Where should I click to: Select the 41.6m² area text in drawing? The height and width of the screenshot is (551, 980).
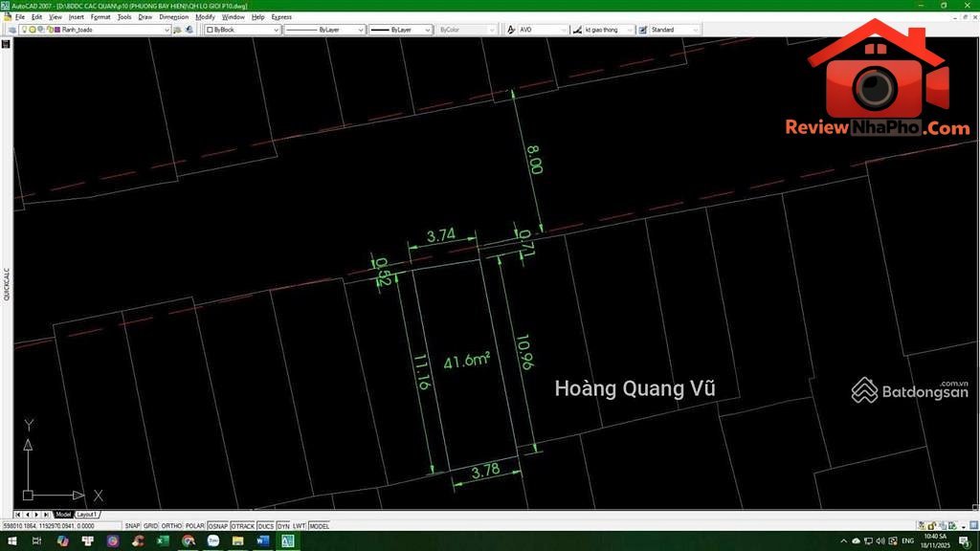[466, 361]
